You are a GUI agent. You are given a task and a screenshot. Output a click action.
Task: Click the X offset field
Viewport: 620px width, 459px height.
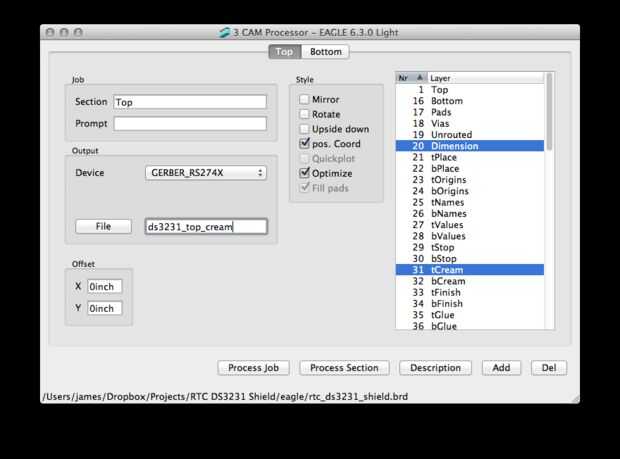coord(104,286)
